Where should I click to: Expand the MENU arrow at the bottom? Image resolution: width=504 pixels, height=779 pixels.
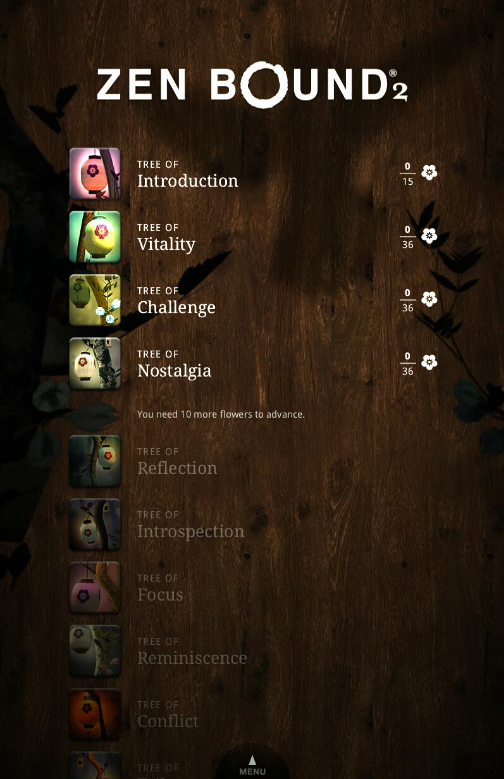252,765
